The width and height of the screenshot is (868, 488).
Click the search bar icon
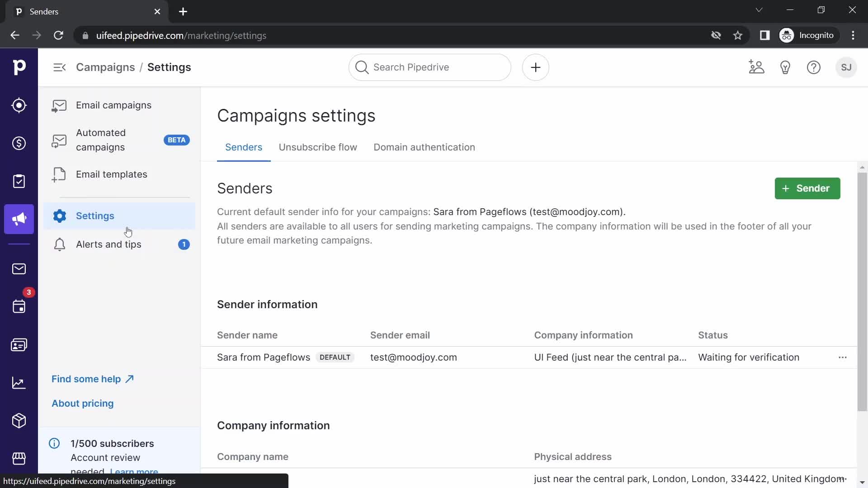362,67
